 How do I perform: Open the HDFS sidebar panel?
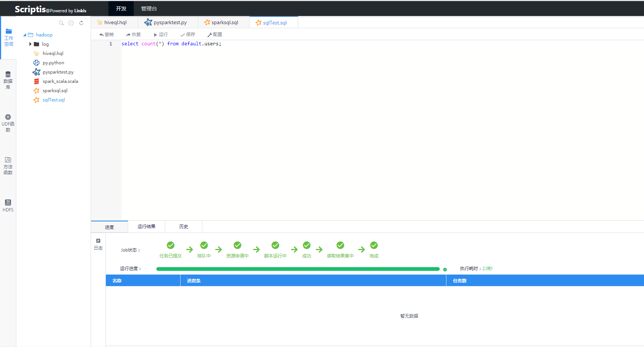[x=8, y=205]
